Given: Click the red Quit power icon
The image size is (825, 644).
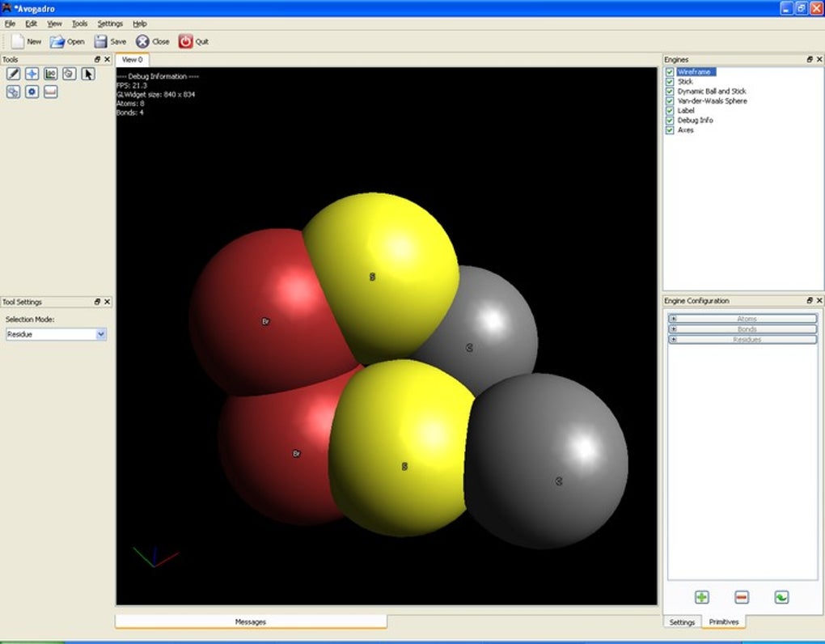Looking at the screenshot, I should click(185, 41).
